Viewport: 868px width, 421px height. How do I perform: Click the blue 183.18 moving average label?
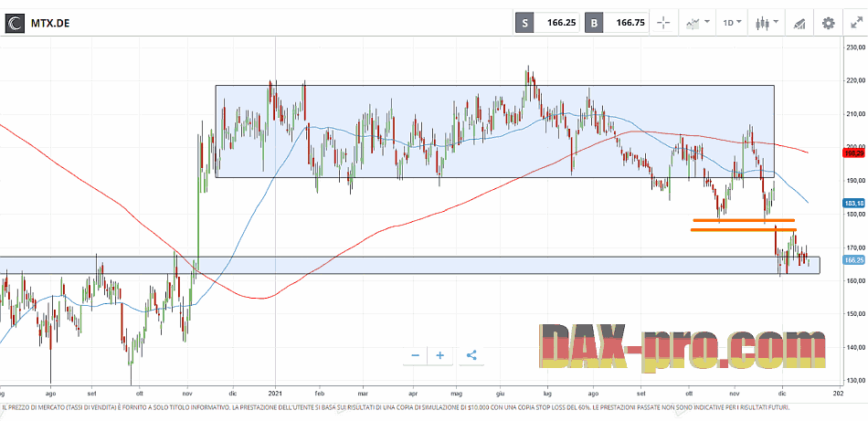[x=855, y=203]
